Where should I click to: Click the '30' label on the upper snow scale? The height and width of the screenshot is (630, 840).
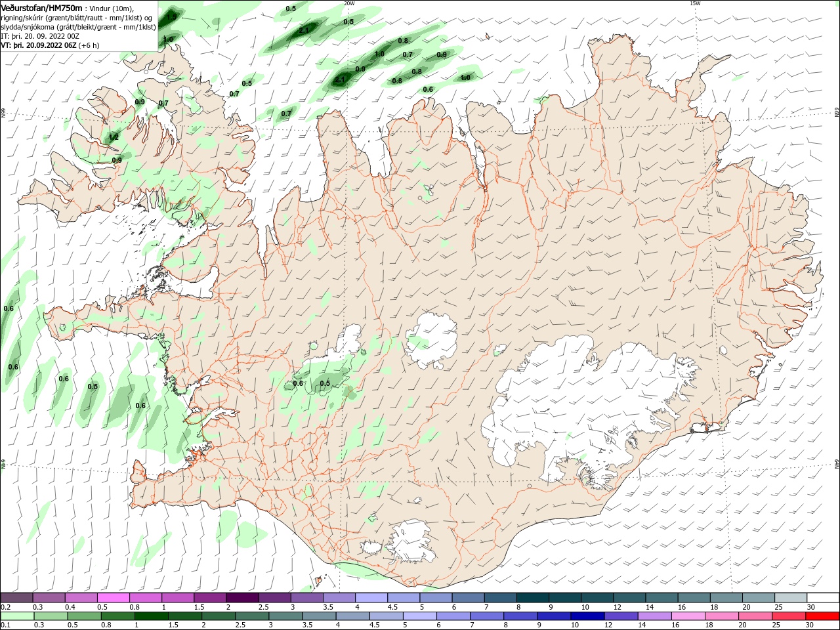[811, 607]
